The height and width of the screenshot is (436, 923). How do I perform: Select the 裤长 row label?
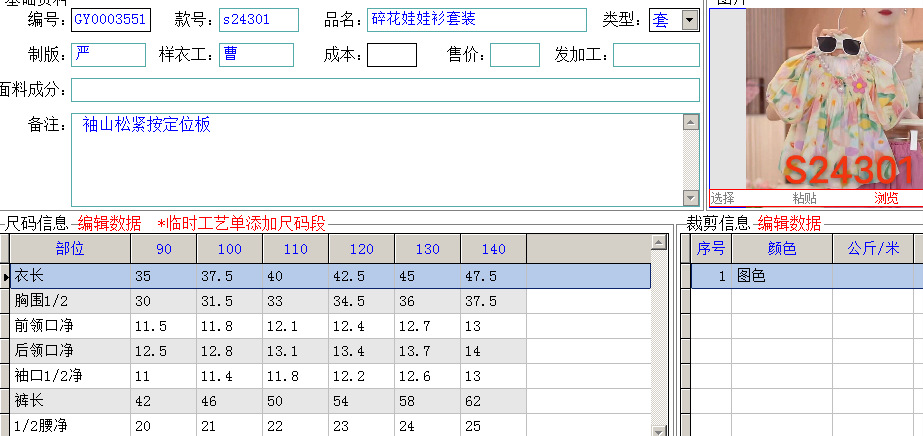click(70, 401)
